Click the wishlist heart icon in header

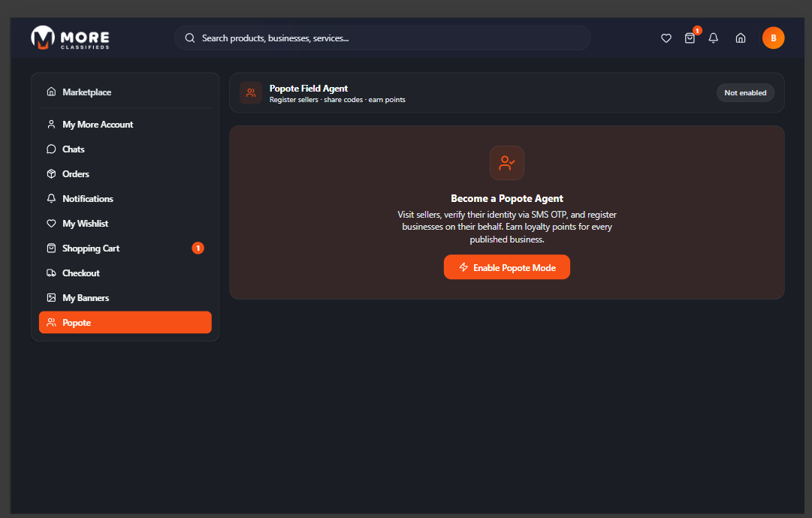[x=666, y=38]
